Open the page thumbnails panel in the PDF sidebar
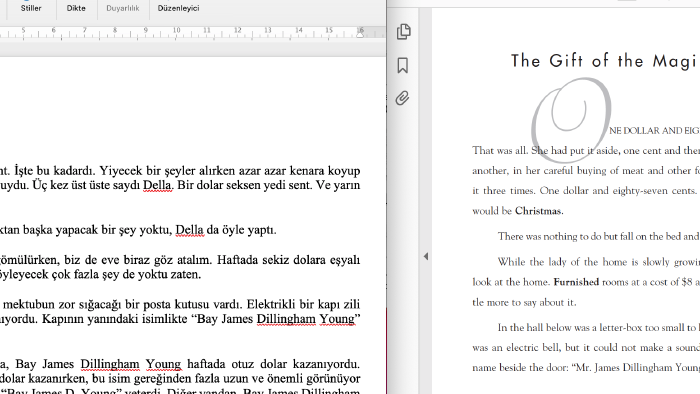The width and height of the screenshot is (700, 394). pos(403,32)
